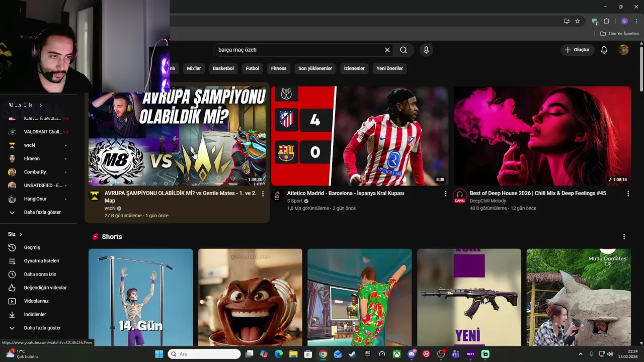Open Discord from the taskbar

412,354
